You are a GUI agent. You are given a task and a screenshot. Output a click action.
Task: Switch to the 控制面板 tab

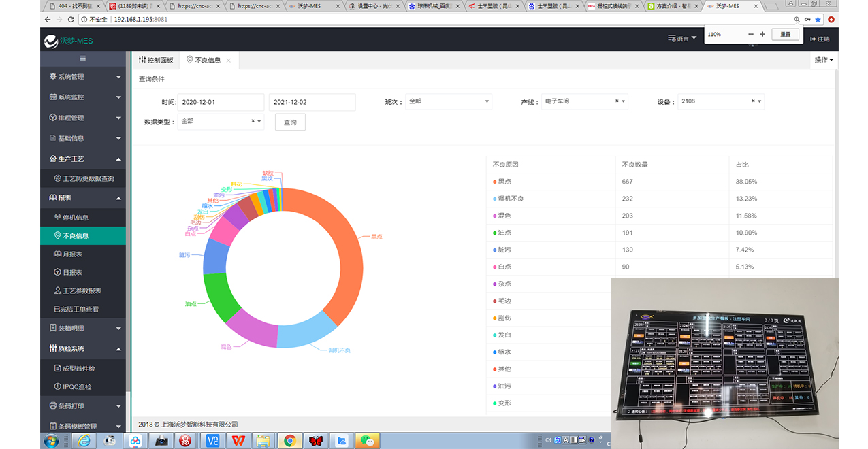click(x=156, y=60)
